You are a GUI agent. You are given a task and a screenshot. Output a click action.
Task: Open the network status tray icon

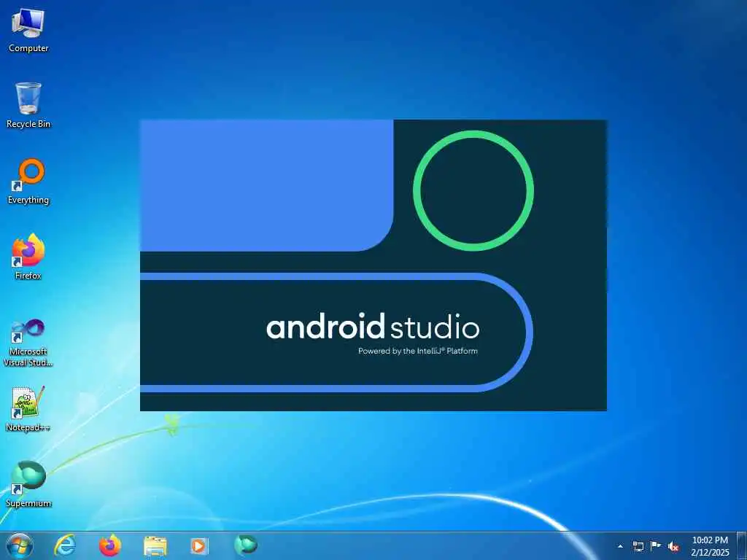click(638, 546)
